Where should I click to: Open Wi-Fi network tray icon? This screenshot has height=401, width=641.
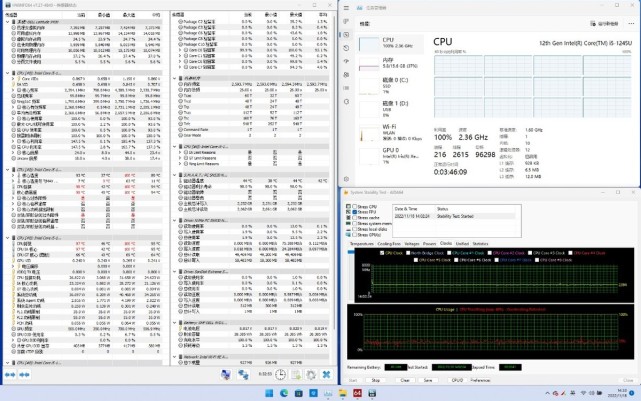coord(583,393)
